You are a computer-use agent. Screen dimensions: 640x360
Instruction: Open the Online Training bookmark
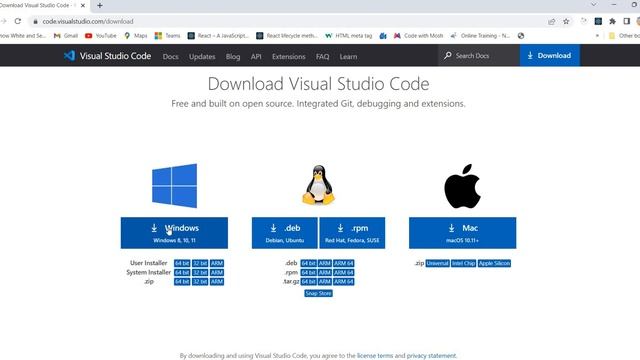coord(480,36)
